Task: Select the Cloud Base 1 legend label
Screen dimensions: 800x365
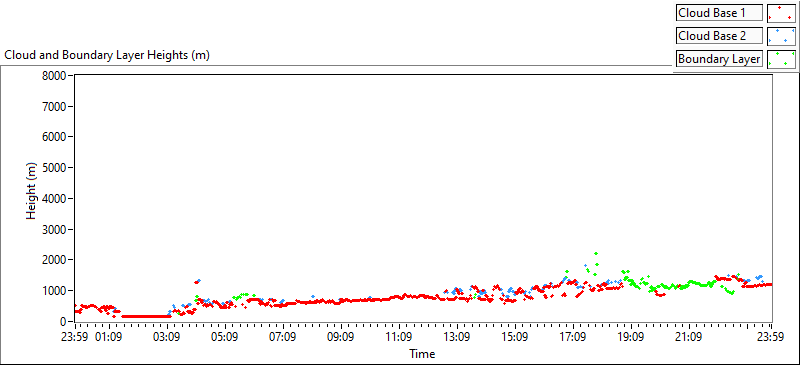Action: [719, 13]
